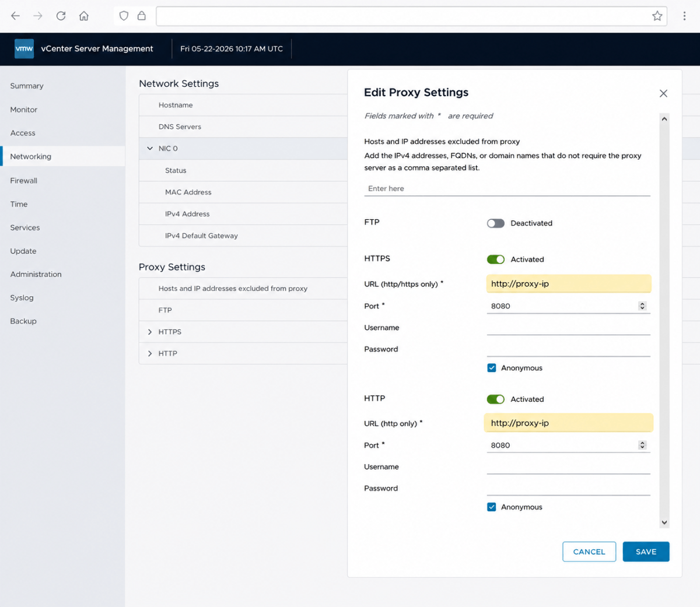Click the FTP row in Proxy Settings

click(x=243, y=310)
